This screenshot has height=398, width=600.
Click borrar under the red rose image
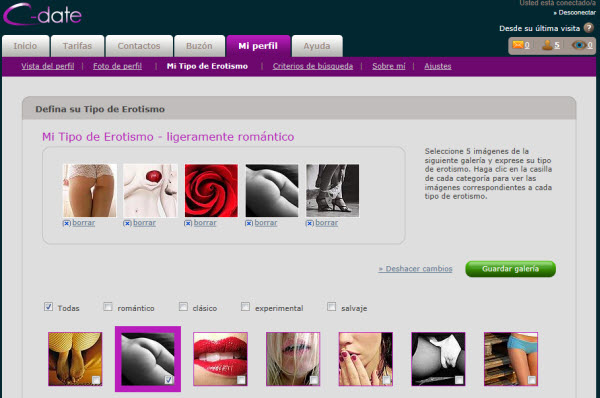[205, 223]
